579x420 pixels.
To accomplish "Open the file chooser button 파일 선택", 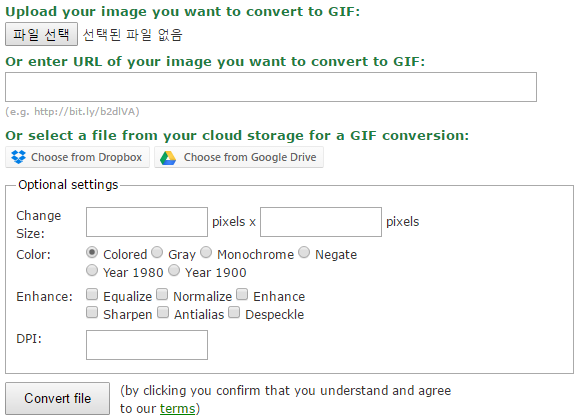I will (41, 34).
